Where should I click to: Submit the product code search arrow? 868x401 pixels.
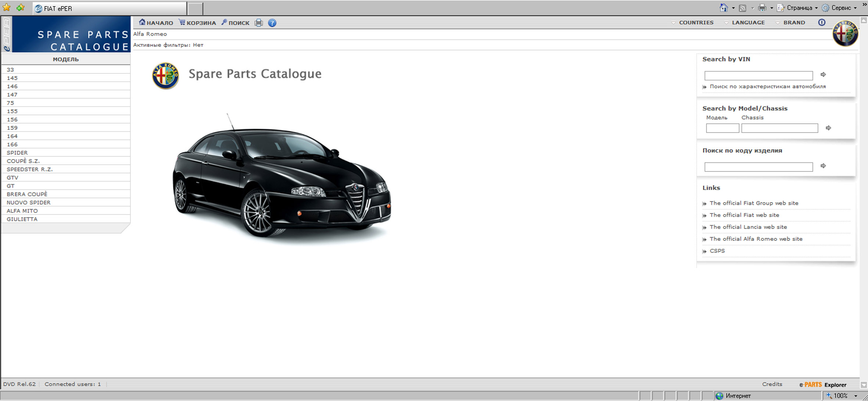tap(823, 166)
